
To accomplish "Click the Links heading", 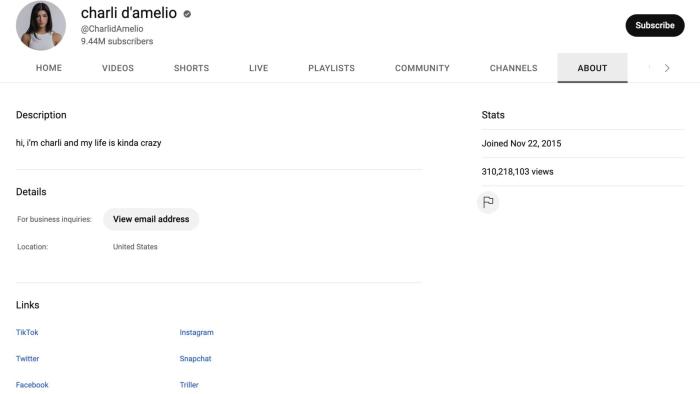I will point(28,305).
